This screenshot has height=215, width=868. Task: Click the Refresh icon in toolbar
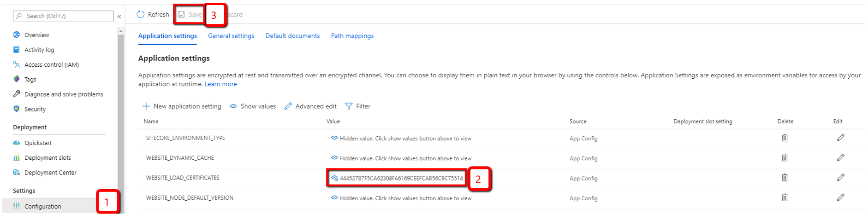pyautogui.click(x=141, y=15)
